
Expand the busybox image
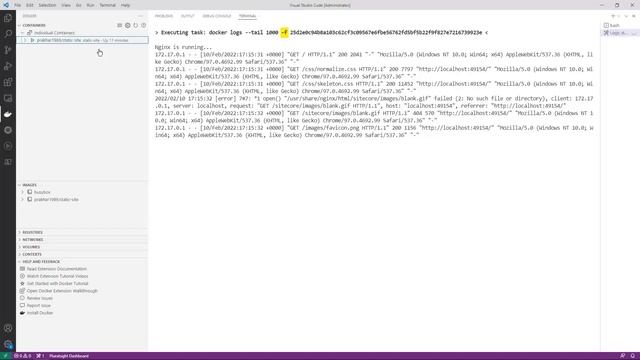(23, 192)
